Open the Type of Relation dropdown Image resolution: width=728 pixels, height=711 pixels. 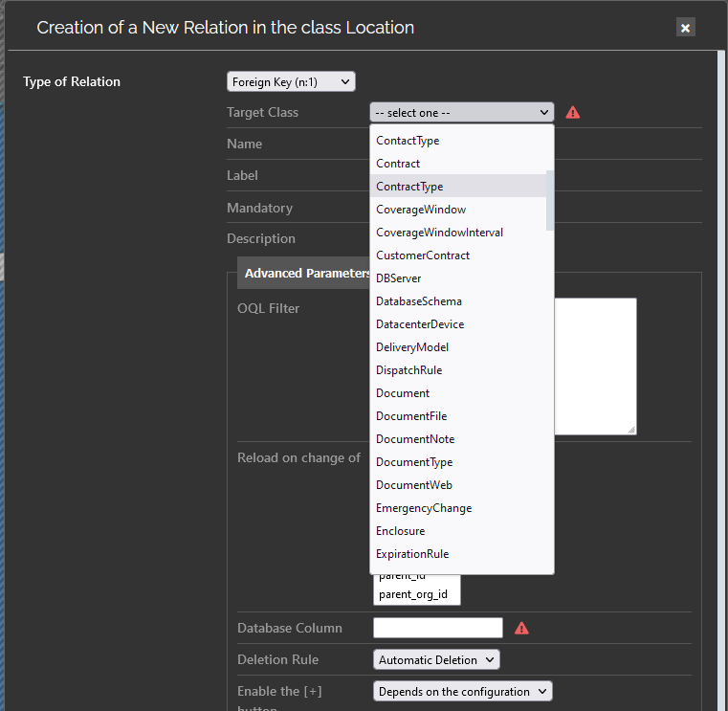coord(291,82)
